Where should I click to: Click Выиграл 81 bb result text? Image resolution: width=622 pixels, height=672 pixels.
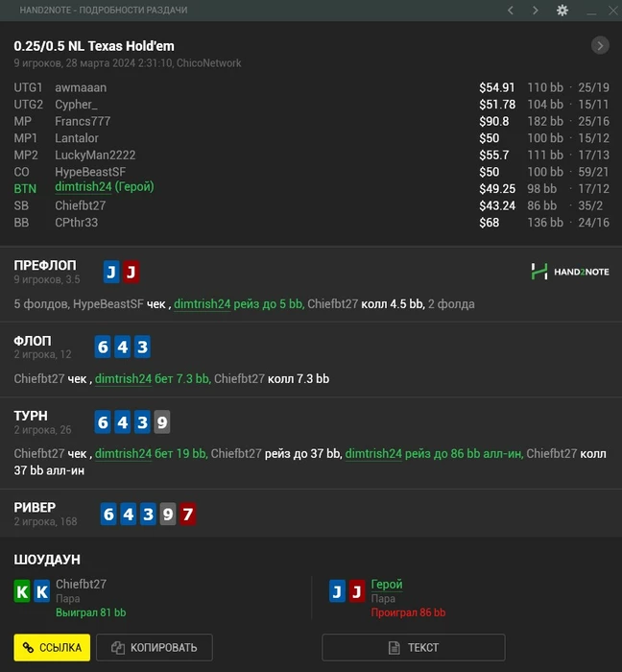pos(91,612)
